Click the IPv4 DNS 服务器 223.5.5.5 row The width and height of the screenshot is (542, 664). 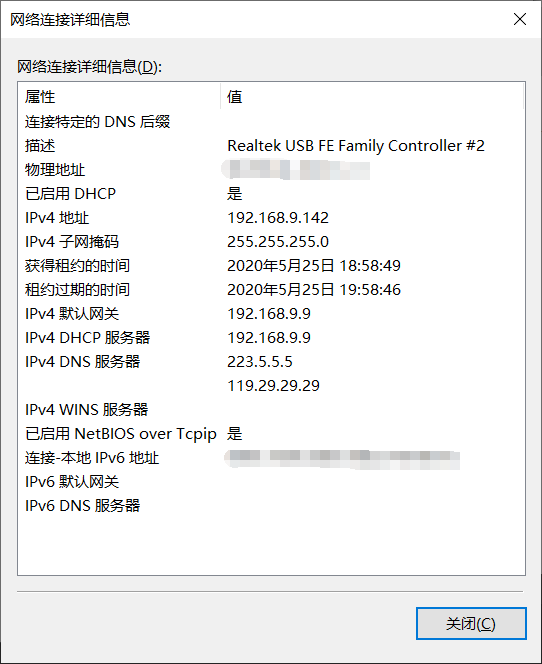tap(271, 362)
